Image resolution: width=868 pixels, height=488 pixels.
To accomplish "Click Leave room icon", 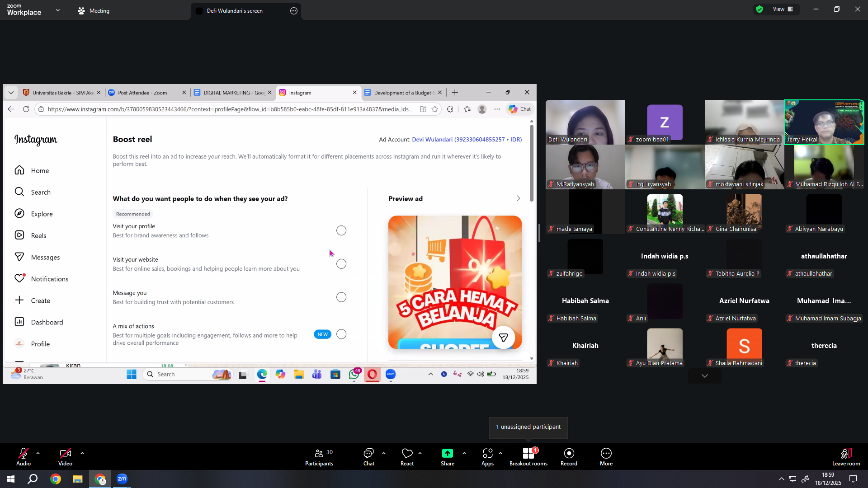I will point(846,453).
